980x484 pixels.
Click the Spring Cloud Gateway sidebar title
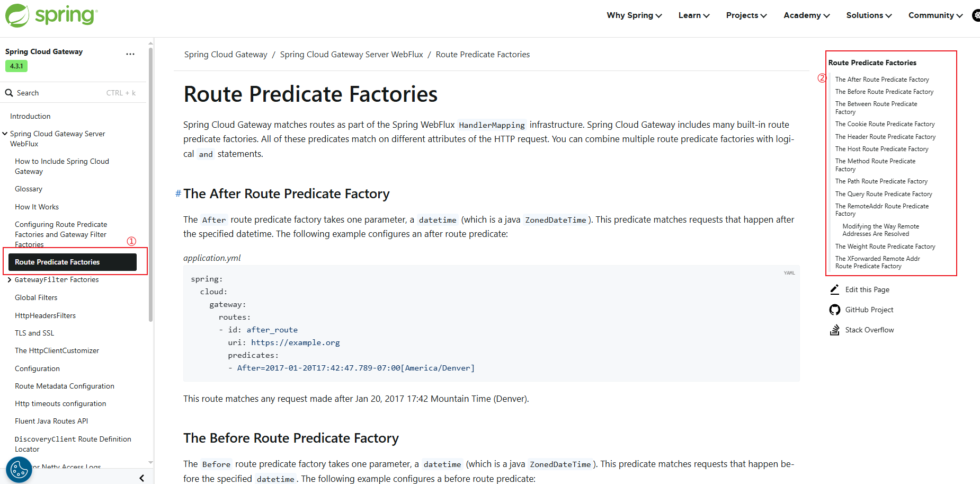44,51
